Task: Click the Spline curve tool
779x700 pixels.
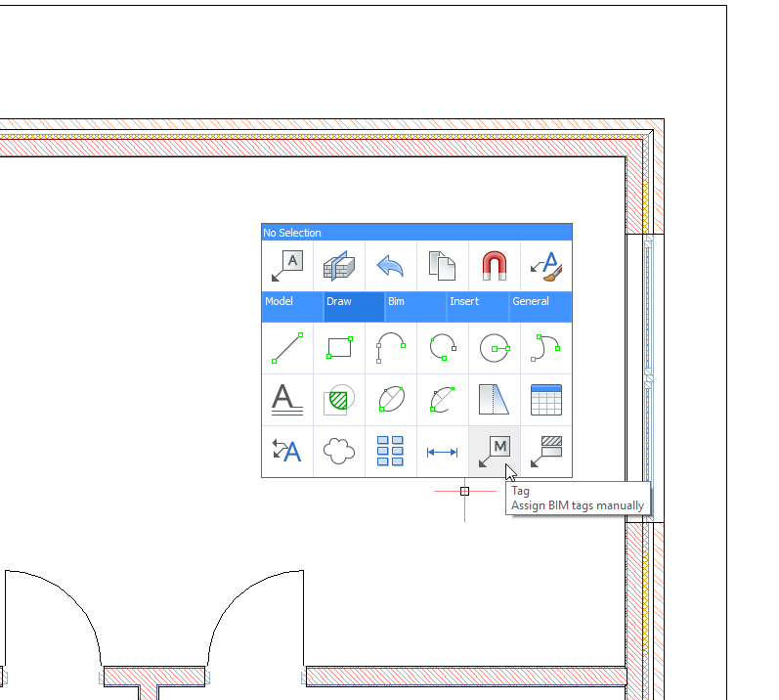Action: tap(546, 348)
